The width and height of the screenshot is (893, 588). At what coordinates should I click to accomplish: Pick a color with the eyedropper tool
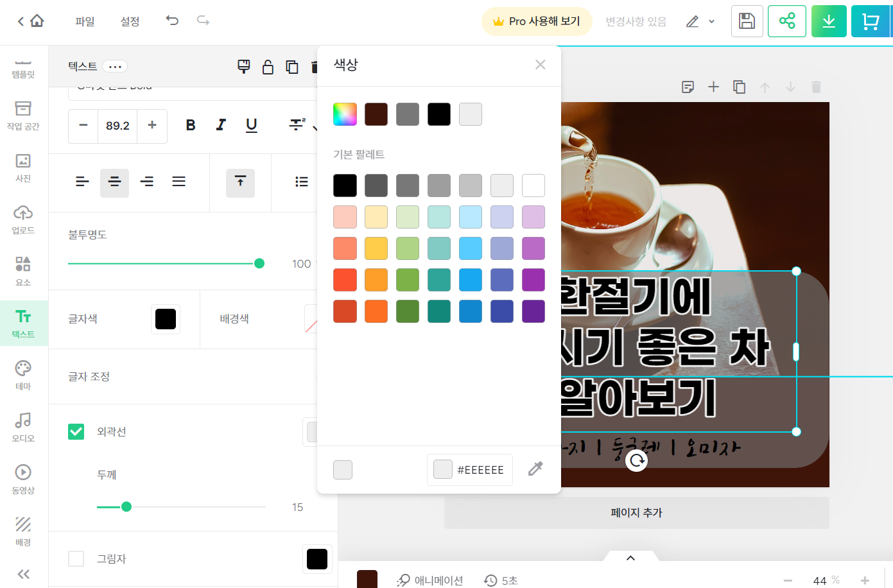pyautogui.click(x=535, y=469)
